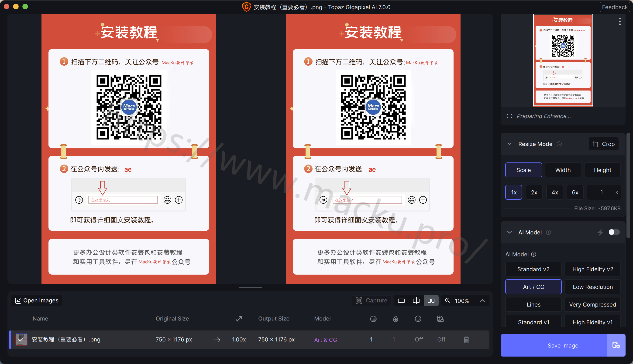Click the Open Images button
633x364 pixels.
(x=37, y=300)
